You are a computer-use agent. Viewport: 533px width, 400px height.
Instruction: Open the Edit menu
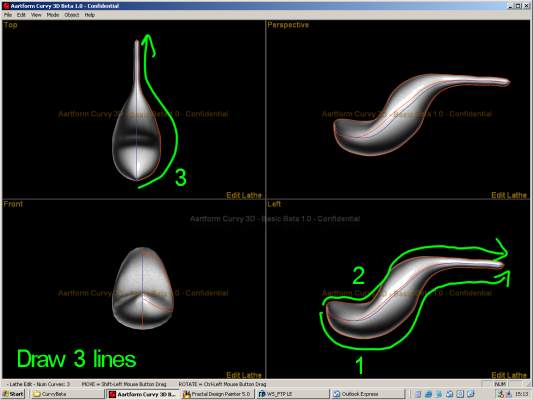coord(21,15)
